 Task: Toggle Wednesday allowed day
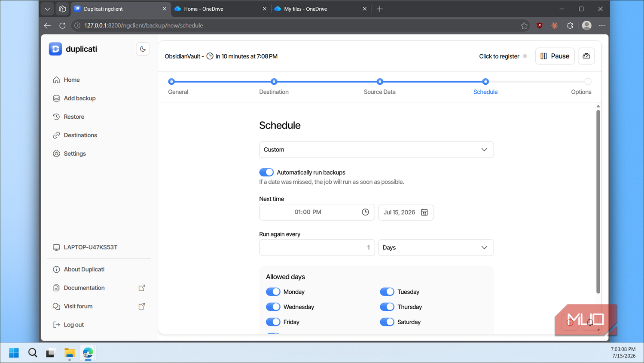[273, 307]
